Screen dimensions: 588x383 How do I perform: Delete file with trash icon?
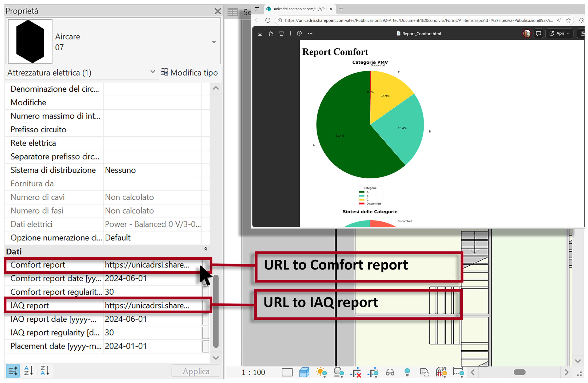pyautogui.click(x=281, y=33)
